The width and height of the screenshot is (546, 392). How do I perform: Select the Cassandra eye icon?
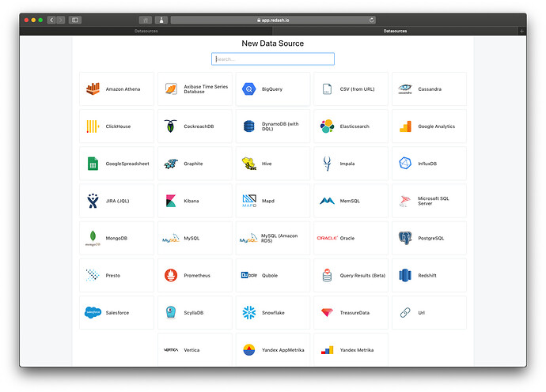[x=405, y=89]
